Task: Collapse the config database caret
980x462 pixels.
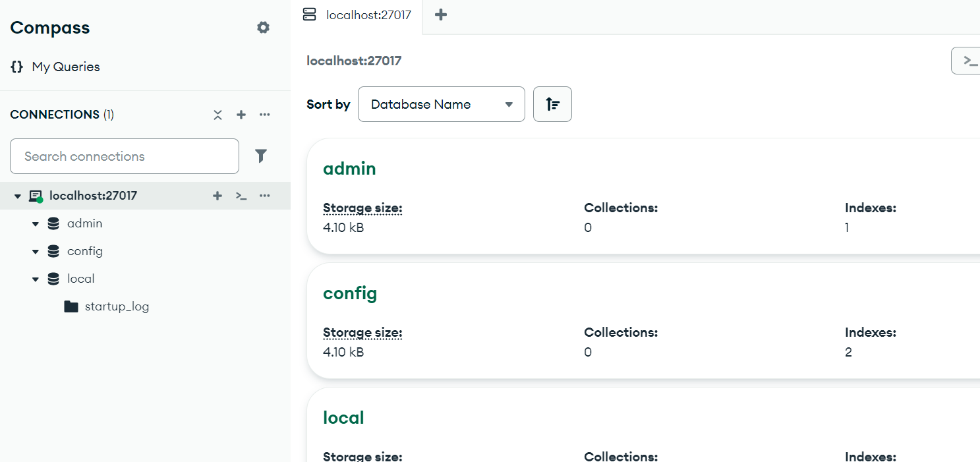Action: (36, 252)
